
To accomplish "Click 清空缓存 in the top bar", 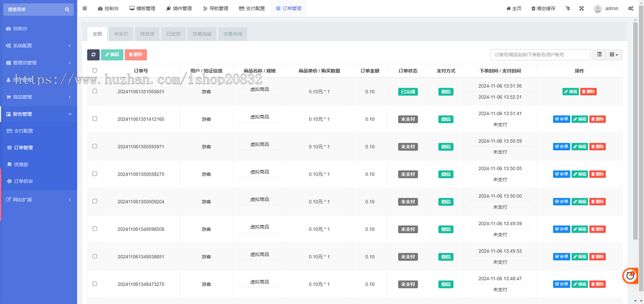I will click(x=543, y=9).
